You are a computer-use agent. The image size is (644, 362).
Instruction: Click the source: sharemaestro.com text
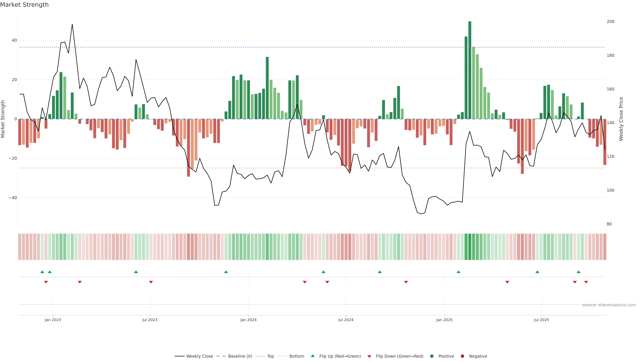point(609,305)
